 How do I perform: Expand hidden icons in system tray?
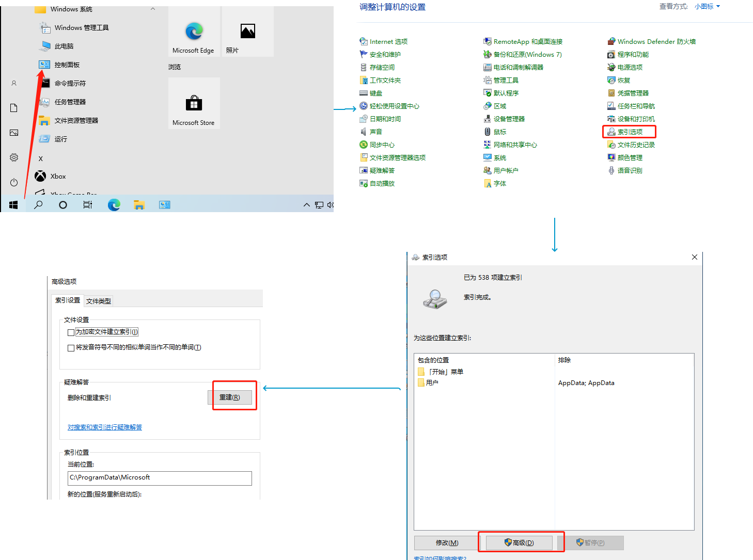tap(307, 205)
